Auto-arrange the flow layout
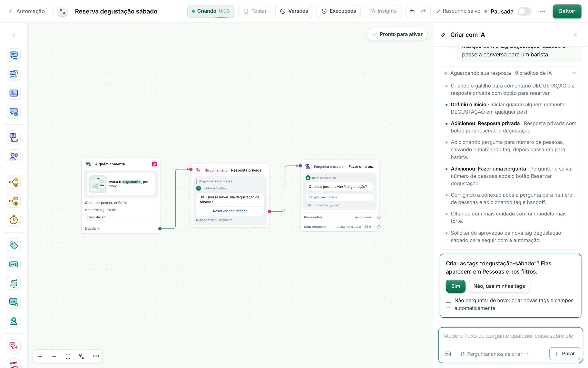This screenshot has width=588, height=368. (x=82, y=356)
